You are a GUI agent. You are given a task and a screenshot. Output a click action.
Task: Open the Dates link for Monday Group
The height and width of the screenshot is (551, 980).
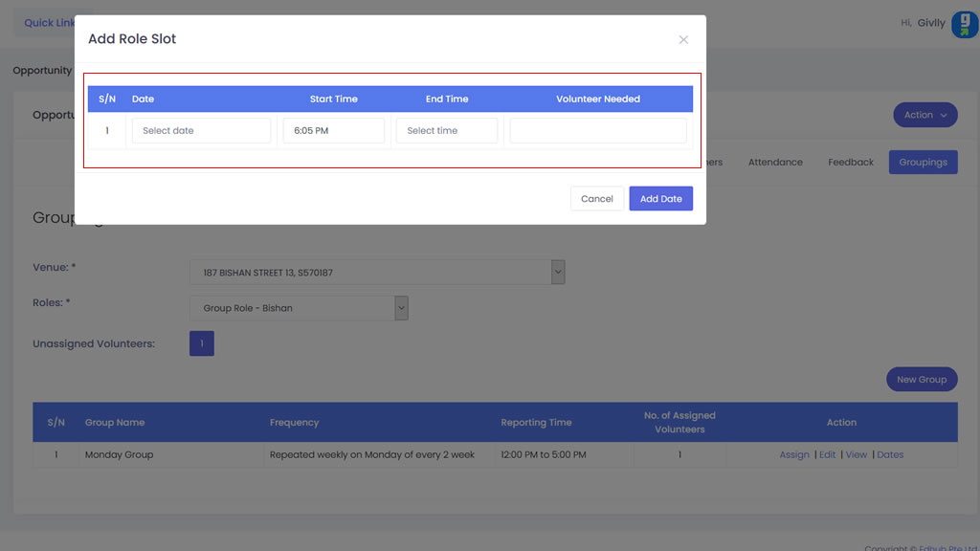pos(890,455)
